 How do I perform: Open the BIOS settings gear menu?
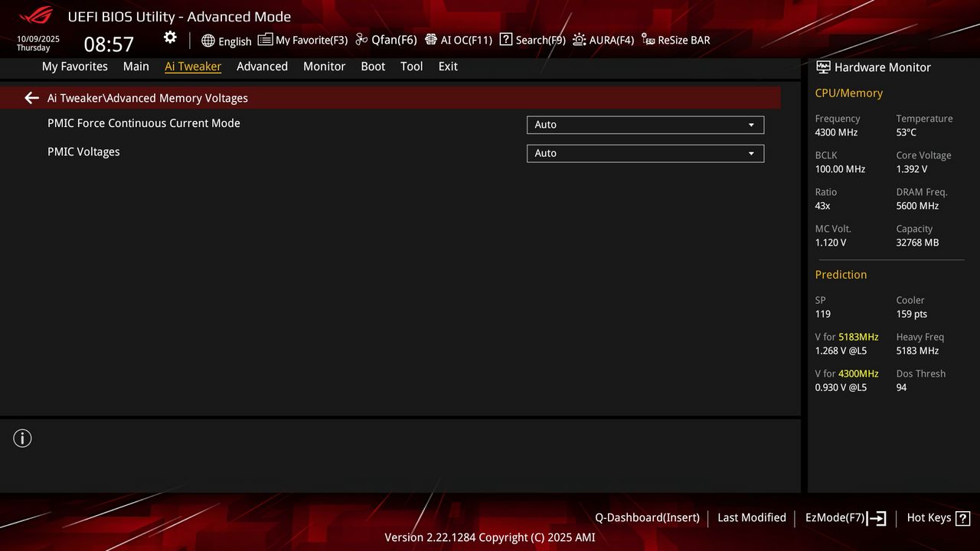(x=169, y=37)
